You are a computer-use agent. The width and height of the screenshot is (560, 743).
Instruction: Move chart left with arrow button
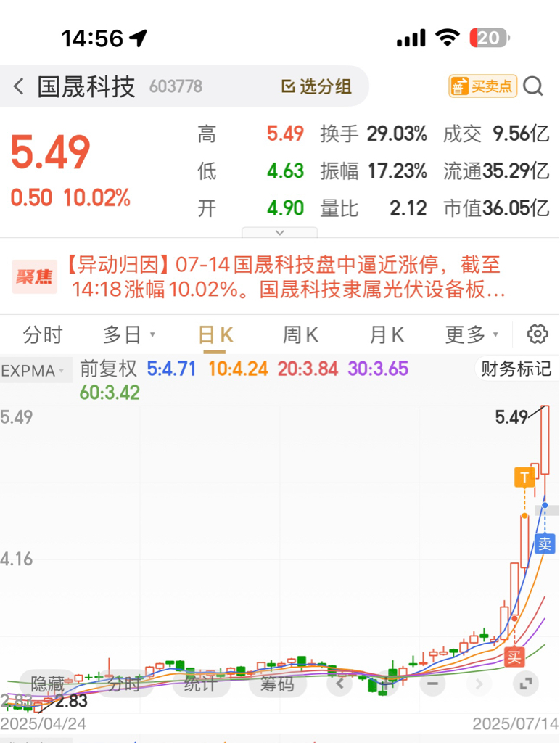339,684
